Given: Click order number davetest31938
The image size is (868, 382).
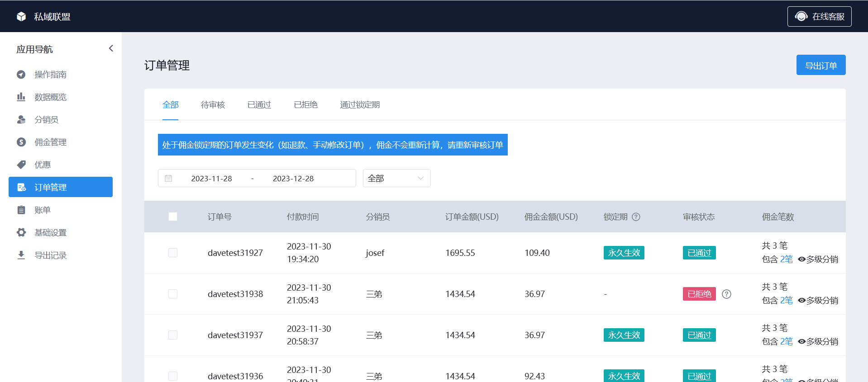Looking at the screenshot, I should pos(235,294).
